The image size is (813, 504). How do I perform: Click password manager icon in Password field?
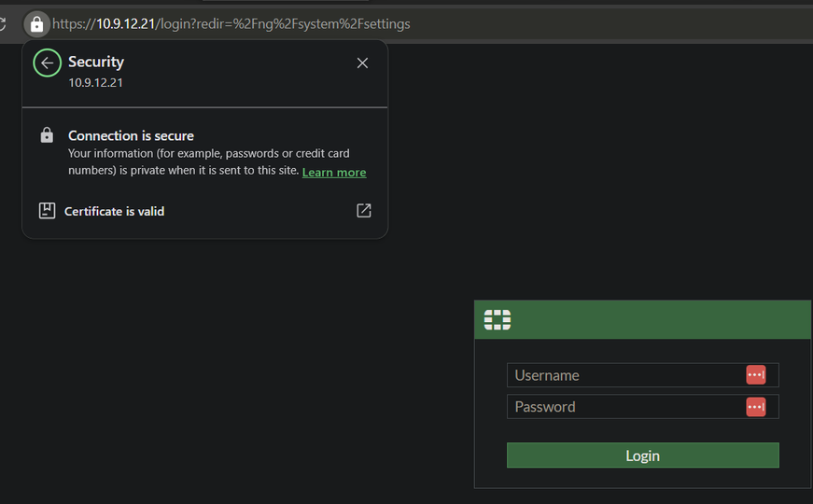755,407
